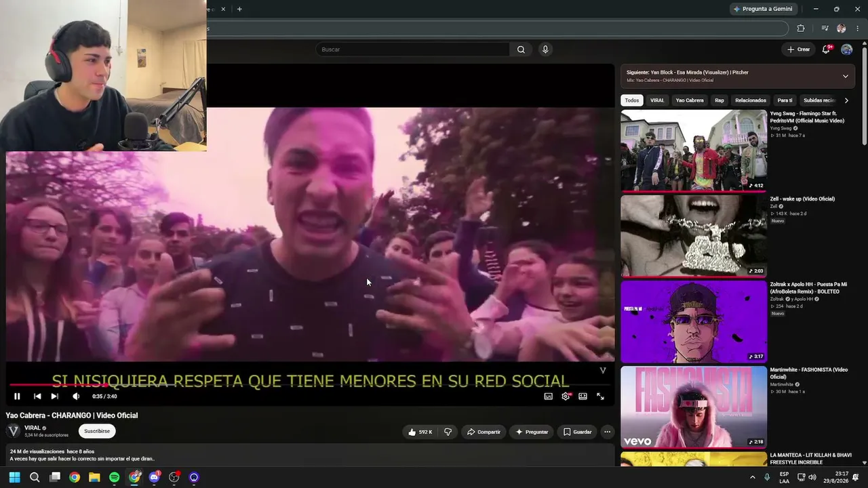This screenshot has width=868, height=488.
Task: Select the VIRAL filter chip
Action: (x=657, y=100)
